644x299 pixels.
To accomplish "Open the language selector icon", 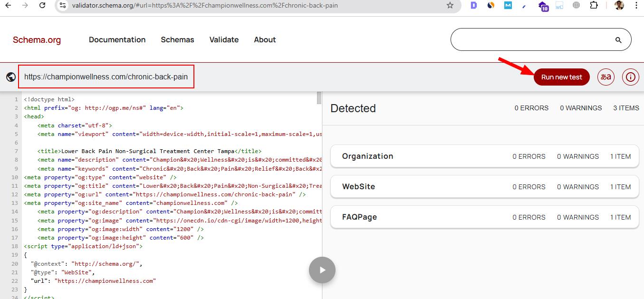I will pos(606,77).
